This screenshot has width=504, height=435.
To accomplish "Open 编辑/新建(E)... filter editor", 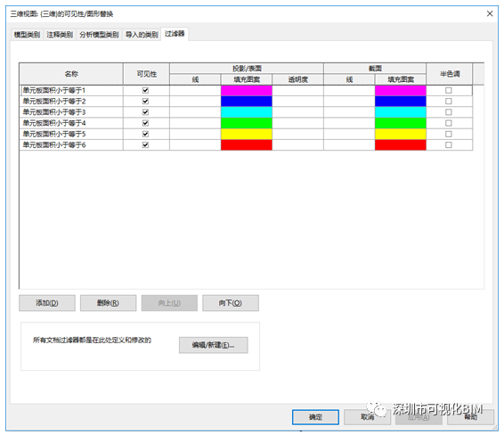I will (x=214, y=345).
